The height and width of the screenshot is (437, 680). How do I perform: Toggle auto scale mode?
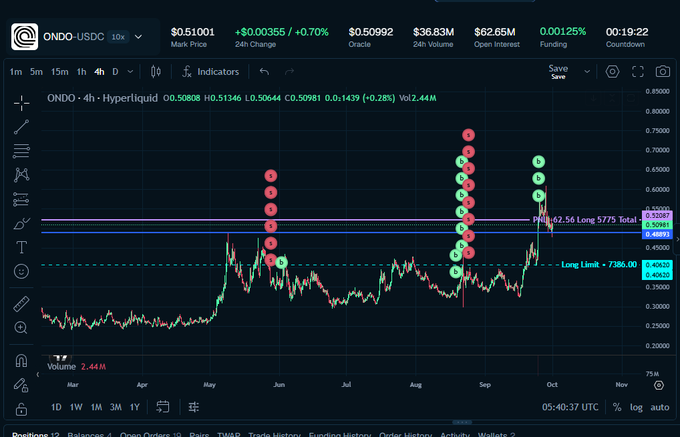[x=660, y=408]
